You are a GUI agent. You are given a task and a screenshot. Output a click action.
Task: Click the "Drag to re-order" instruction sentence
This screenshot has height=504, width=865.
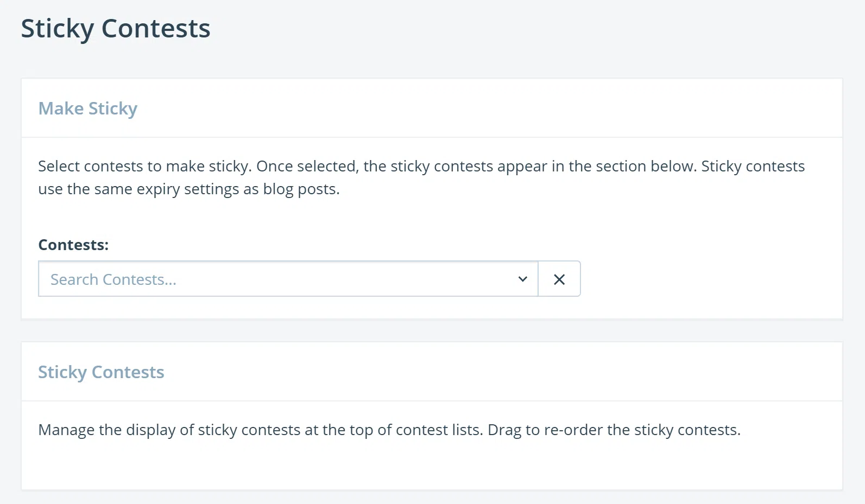click(614, 430)
